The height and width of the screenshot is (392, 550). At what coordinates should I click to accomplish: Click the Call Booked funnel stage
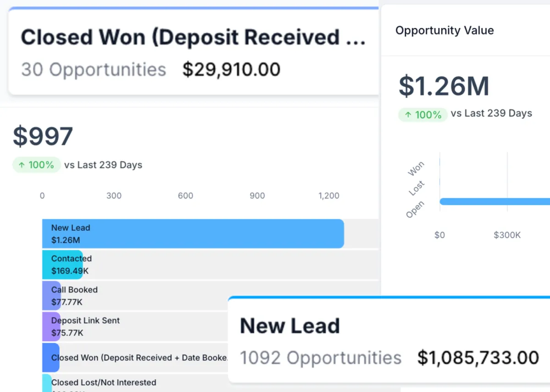[51, 296]
